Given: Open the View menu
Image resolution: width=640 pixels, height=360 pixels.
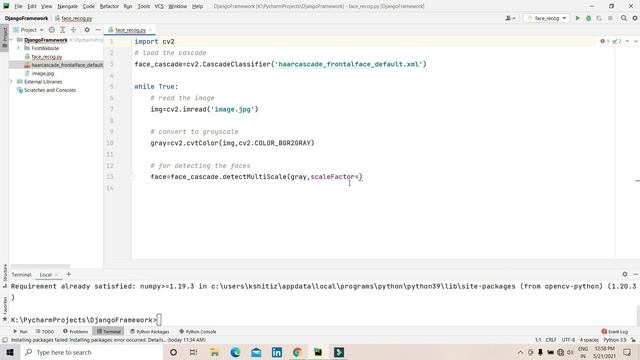Looking at the screenshot, I should point(47,6).
